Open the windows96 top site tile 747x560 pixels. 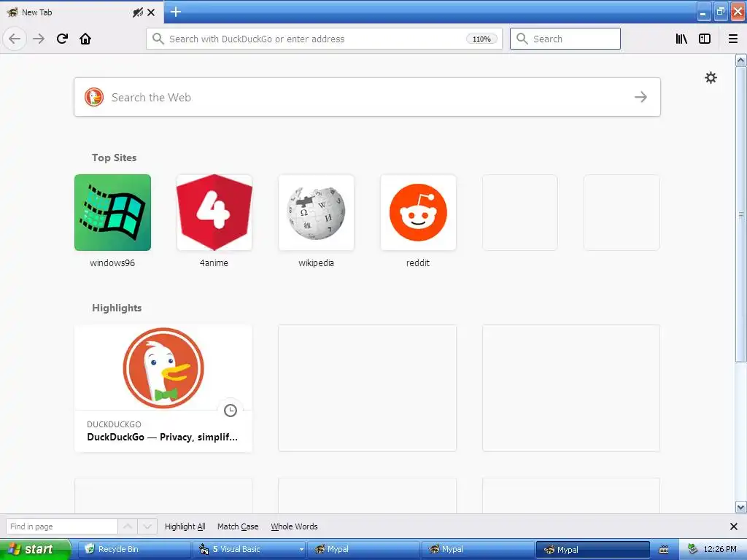[112, 212]
